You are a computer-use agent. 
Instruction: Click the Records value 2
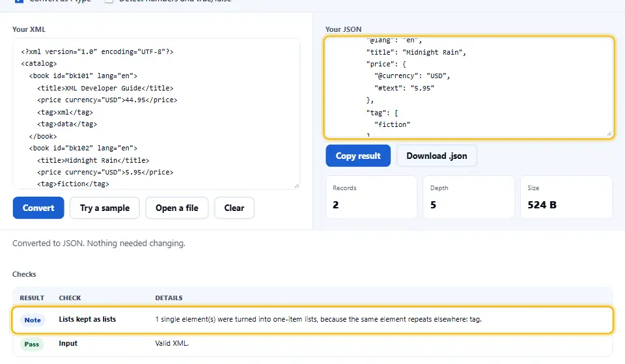point(336,205)
